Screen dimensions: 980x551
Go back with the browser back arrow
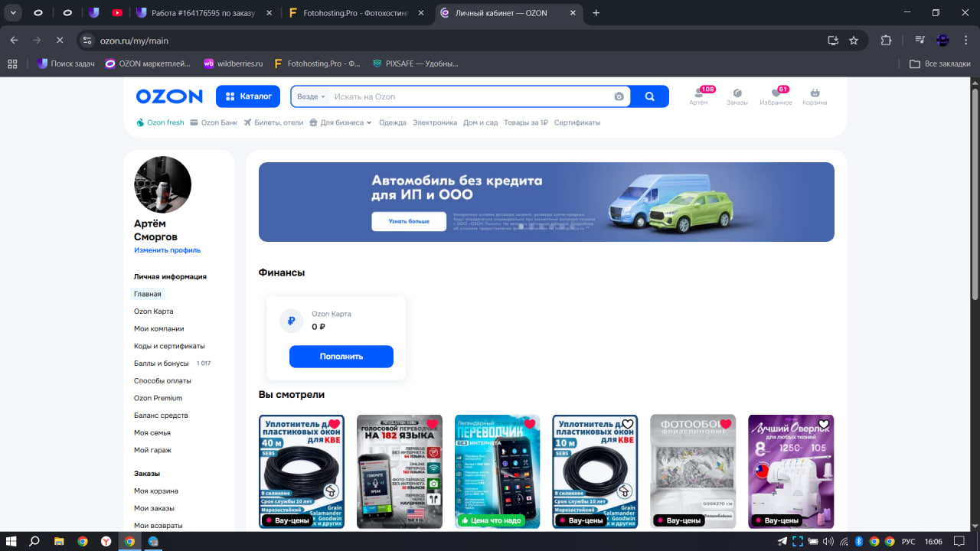[14, 40]
